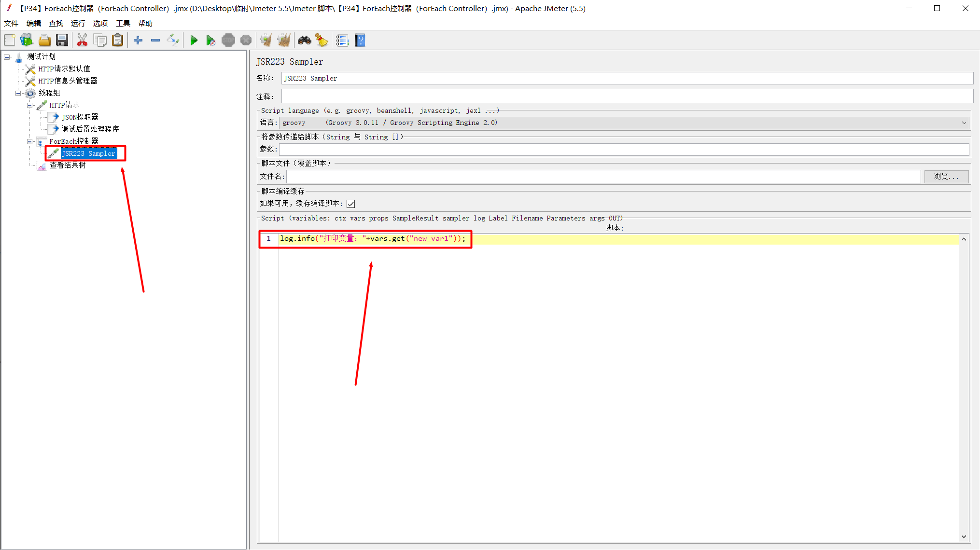Image resolution: width=980 pixels, height=550 pixels.
Task: Collapse the 线程组 tree node
Action: (18, 93)
